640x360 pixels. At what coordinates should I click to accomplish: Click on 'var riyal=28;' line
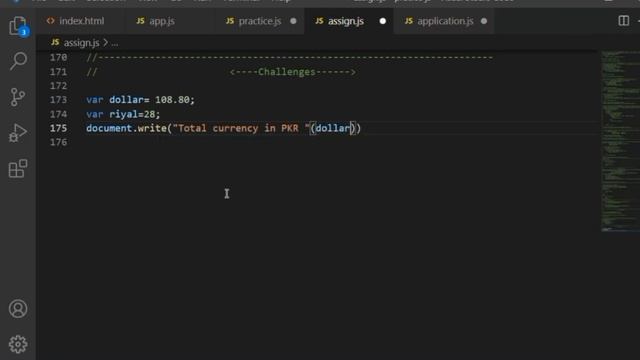coord(123,114)
